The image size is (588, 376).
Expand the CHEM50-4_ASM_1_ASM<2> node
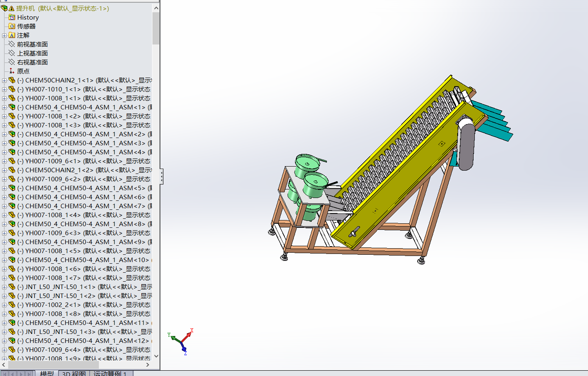(4, 134)
